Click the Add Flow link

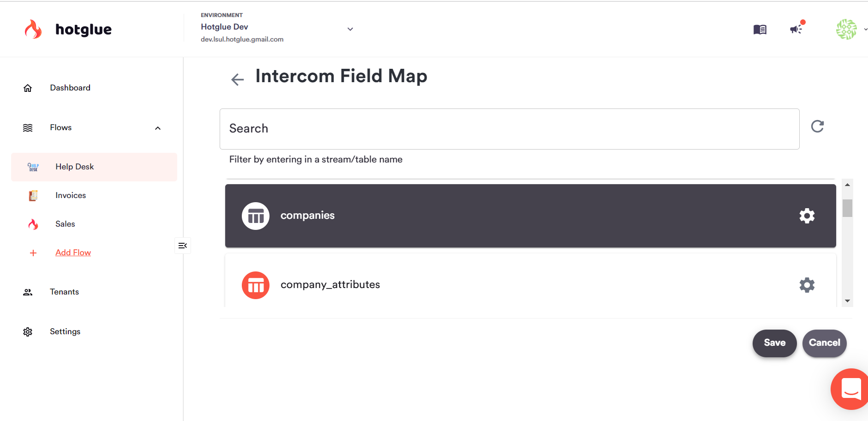pyautogui.click(x=73, y=253)
